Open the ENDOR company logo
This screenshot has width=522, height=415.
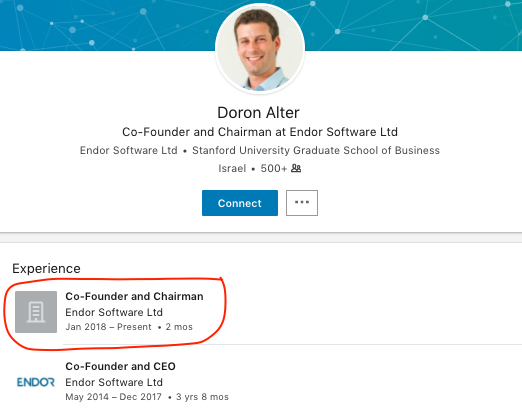tap(36, 382)
